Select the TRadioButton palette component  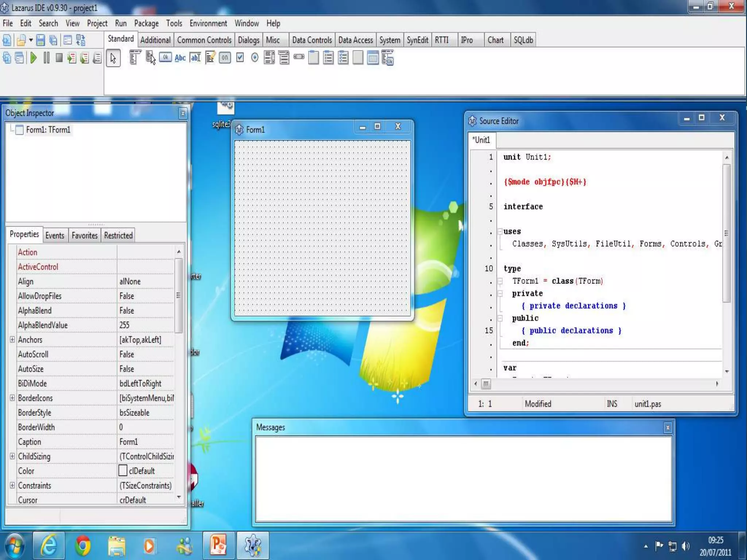coord(255,58)
